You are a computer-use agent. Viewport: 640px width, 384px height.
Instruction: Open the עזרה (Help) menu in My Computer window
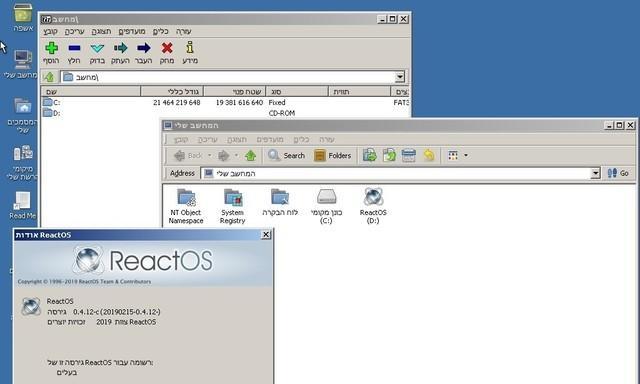[x=327, y=140]
